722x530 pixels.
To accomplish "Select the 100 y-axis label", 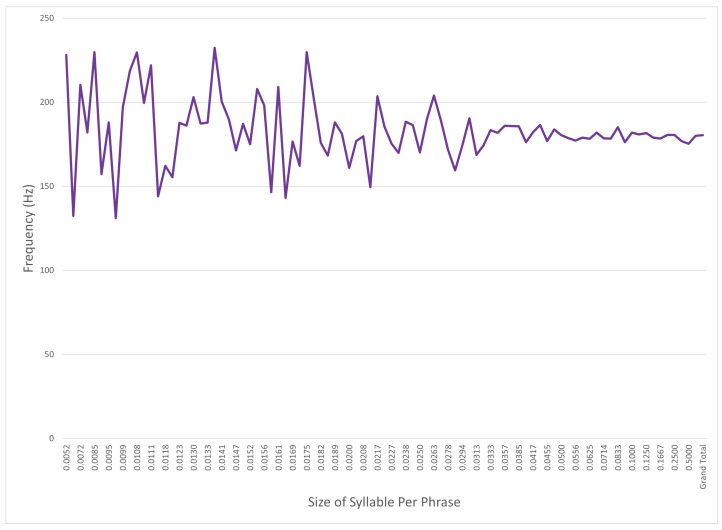I will (47, 270).
